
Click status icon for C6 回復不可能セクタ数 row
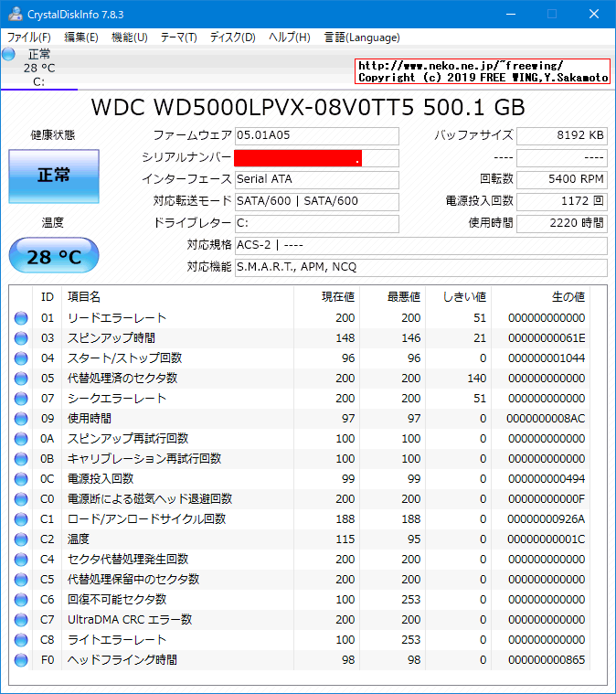[21, 600]
